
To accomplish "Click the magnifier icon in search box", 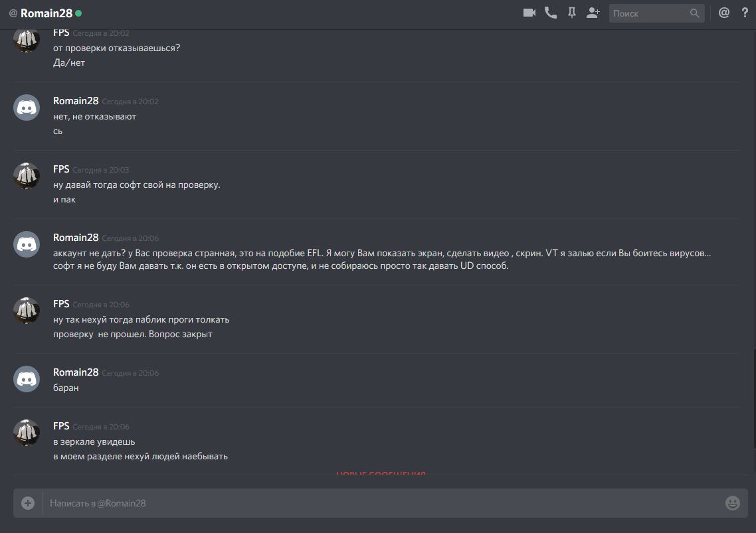I will pyautogui.click(x=695, y=13).
